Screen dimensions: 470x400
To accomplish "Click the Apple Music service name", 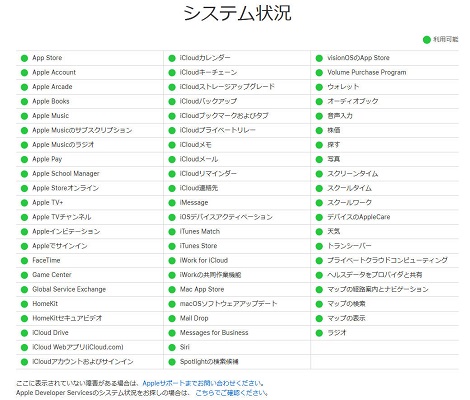I will (50, 116).
